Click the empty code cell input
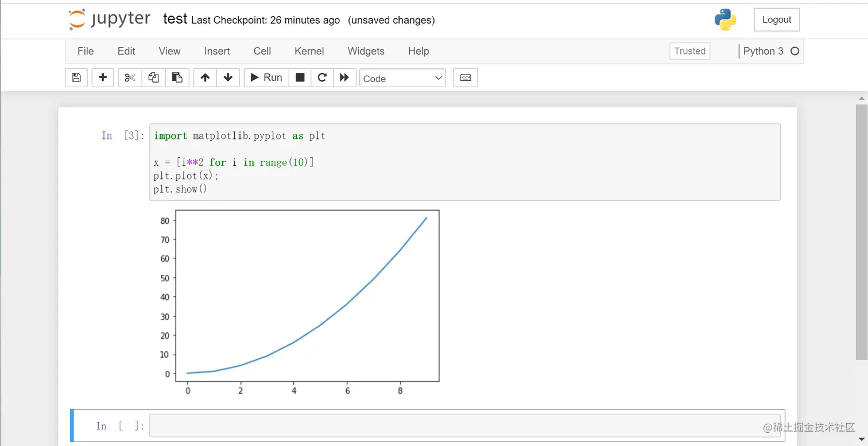 465,425
